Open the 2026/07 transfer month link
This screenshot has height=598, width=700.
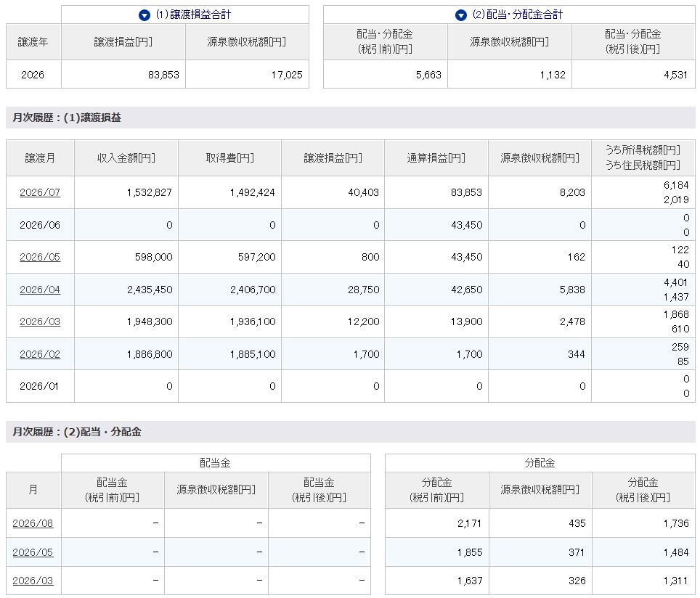coord(40,192)
